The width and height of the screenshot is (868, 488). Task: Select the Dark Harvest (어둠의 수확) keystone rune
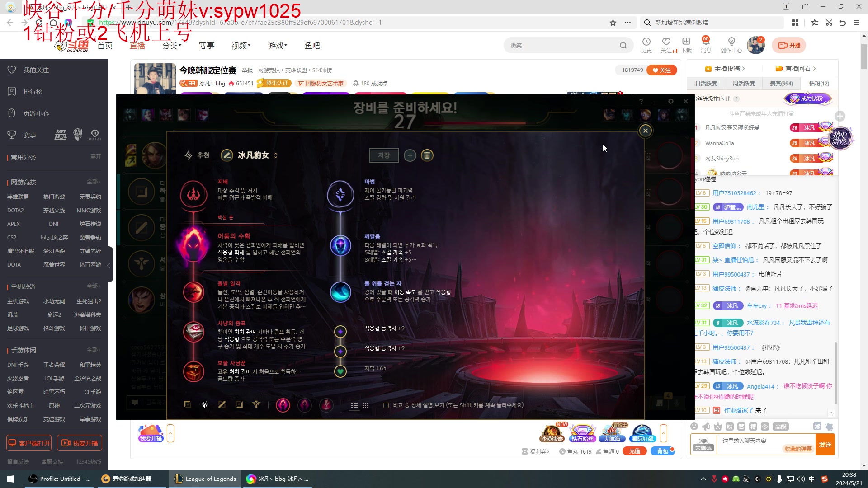193,244
